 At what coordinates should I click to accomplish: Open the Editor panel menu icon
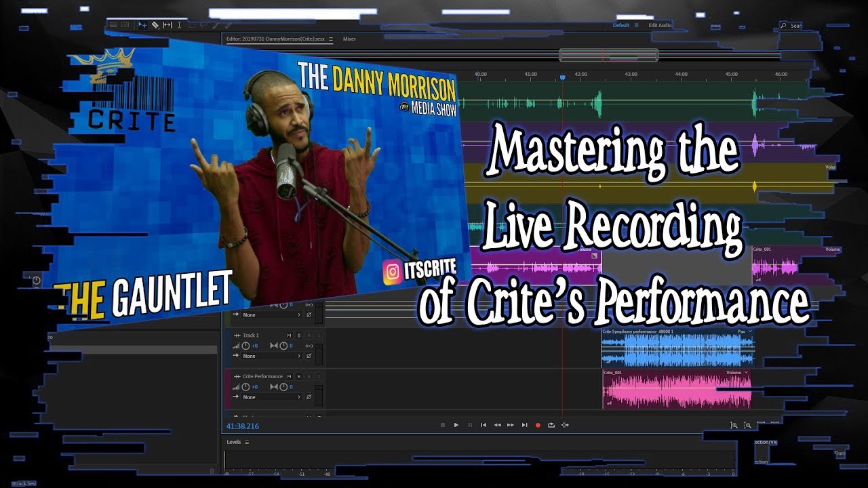331,39
